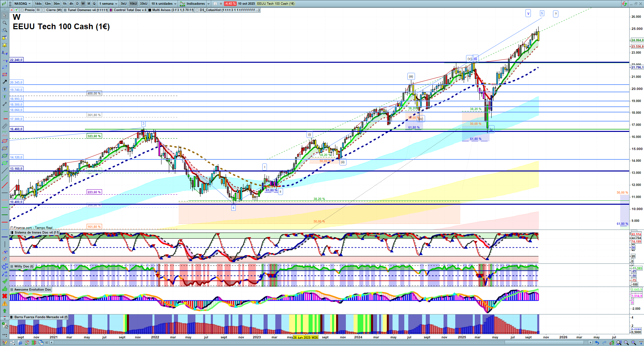Select the green thumbs-up tool
Screen dimensions: 644x346
tap(4, 289)
